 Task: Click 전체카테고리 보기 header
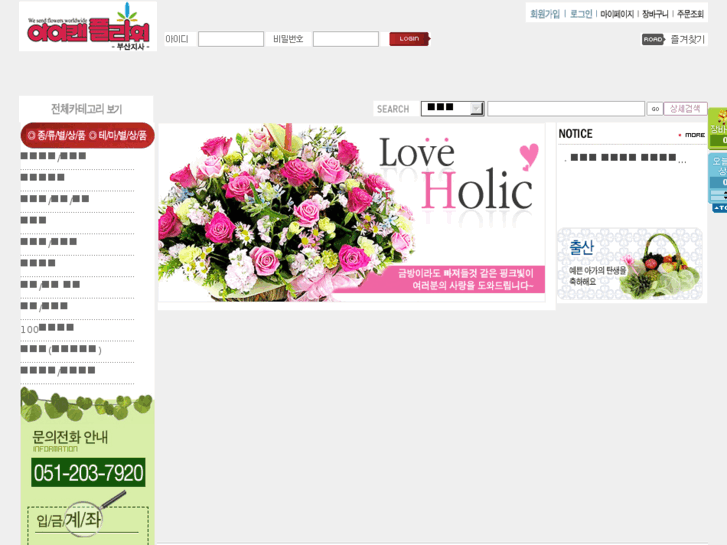pyautogui.click(x=86, y=109)
